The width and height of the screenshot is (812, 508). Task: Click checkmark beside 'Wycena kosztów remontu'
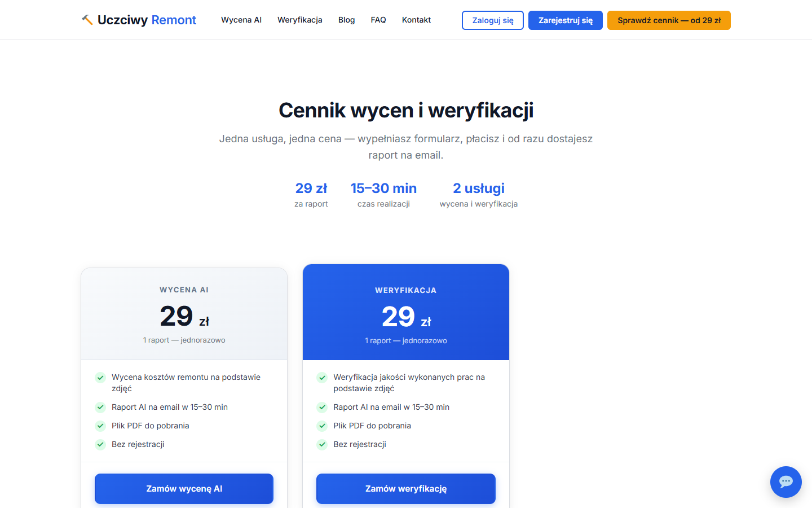[x=100, y=377]
